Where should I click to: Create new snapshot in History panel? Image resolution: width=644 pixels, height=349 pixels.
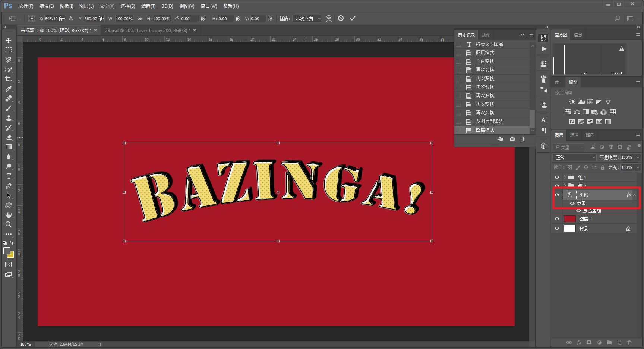[x=512, y=139]
